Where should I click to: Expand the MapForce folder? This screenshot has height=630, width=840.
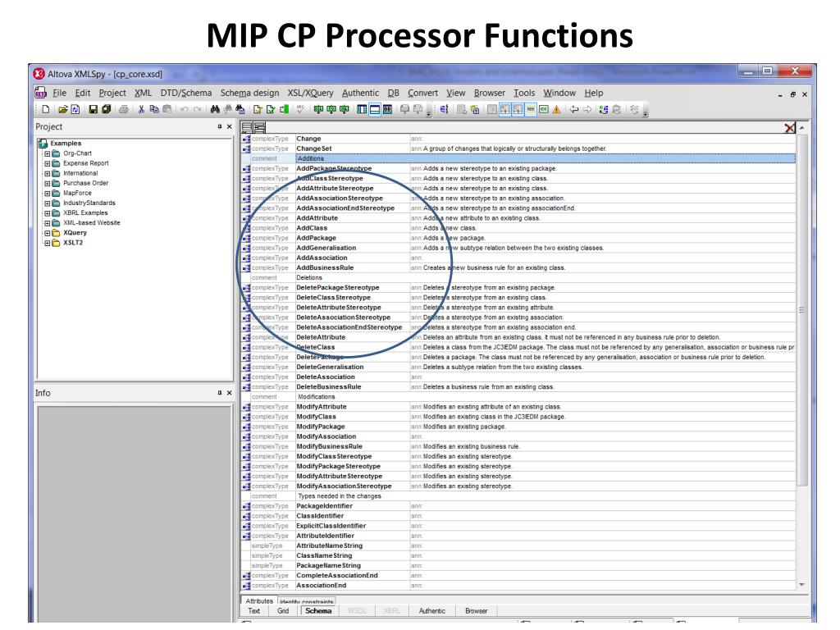point(47,194)
